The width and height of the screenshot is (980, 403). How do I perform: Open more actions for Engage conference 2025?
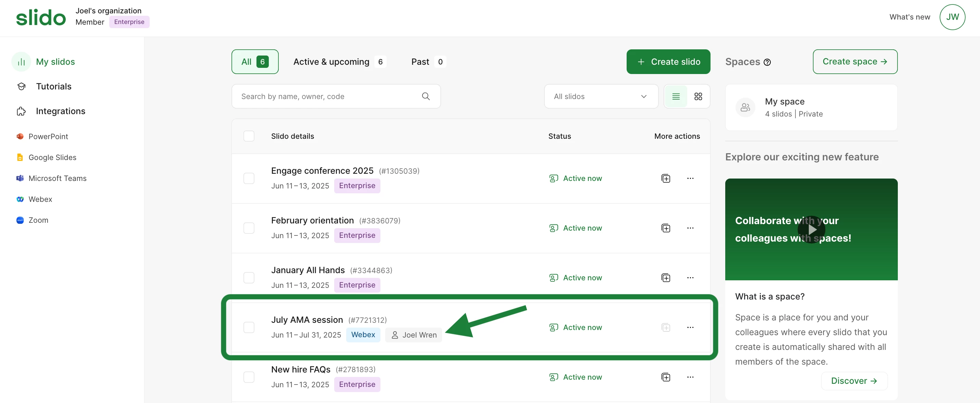[x=690, y=178]
